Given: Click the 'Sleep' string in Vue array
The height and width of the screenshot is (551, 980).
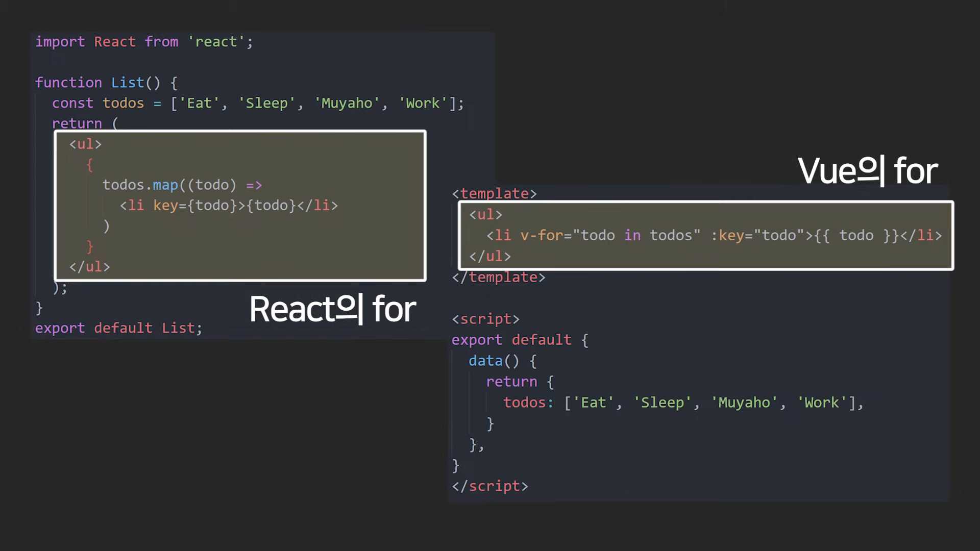Looking at the screenshot, I should tap(662, 403).
